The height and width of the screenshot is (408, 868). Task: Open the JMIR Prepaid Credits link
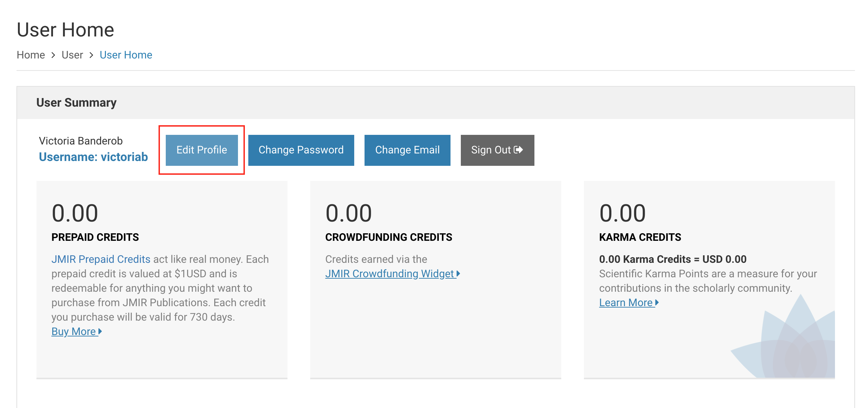tap(101, 259)
